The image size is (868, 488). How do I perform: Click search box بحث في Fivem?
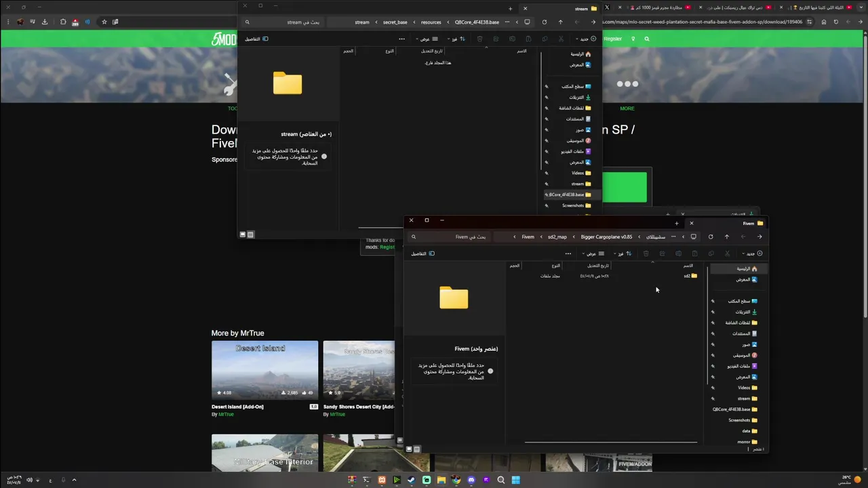[450, 237]
